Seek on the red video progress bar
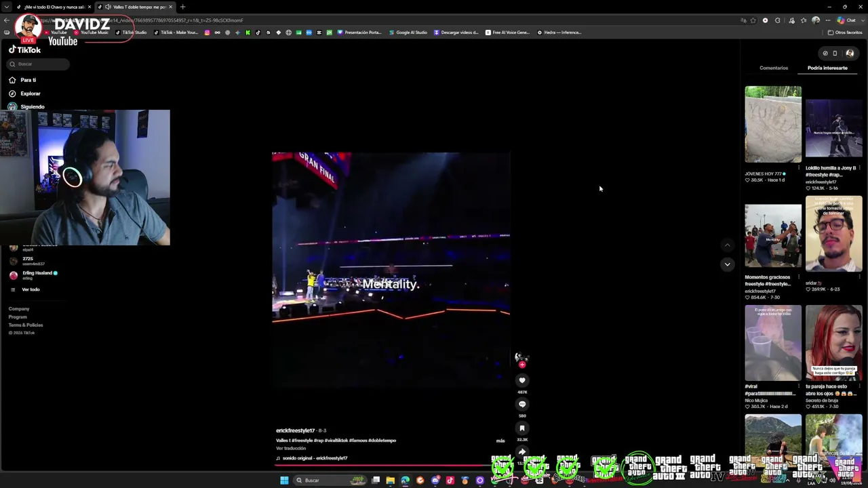 [x=383, y=466]
